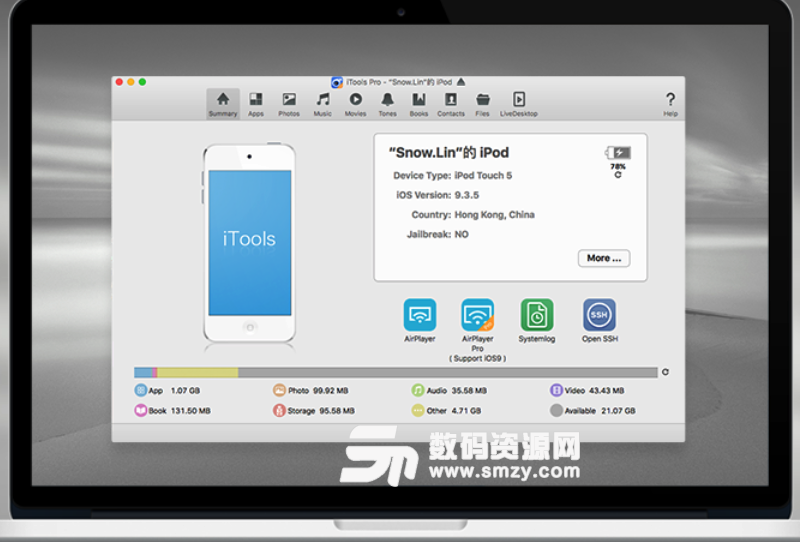Browse the Files folder icon
Image resolution: width=800 pixels, height=542 pixels.
coord(483,100)
